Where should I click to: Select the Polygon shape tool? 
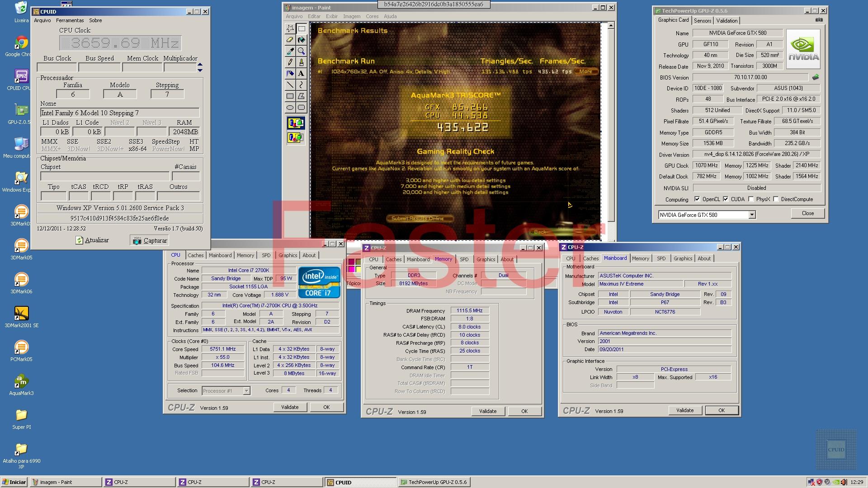(302, 96)
